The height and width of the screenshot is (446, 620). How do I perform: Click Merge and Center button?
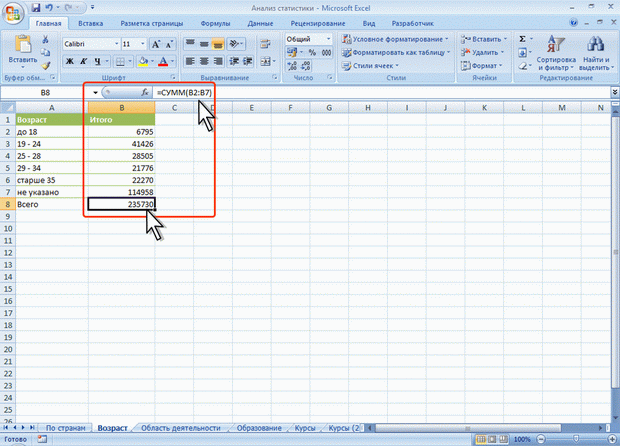click(x=265, y=61)
